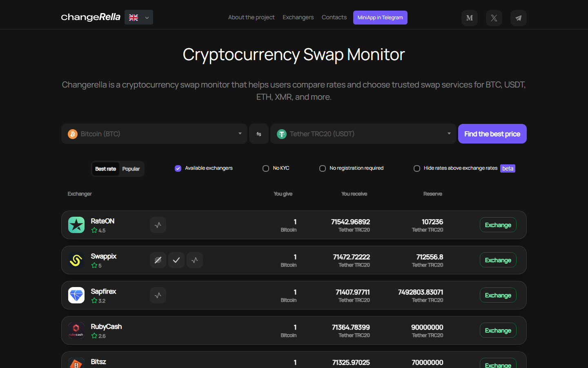Screen dimensions: 588x368
Task: Open About the project page
Action: click(x=251, y=17)
